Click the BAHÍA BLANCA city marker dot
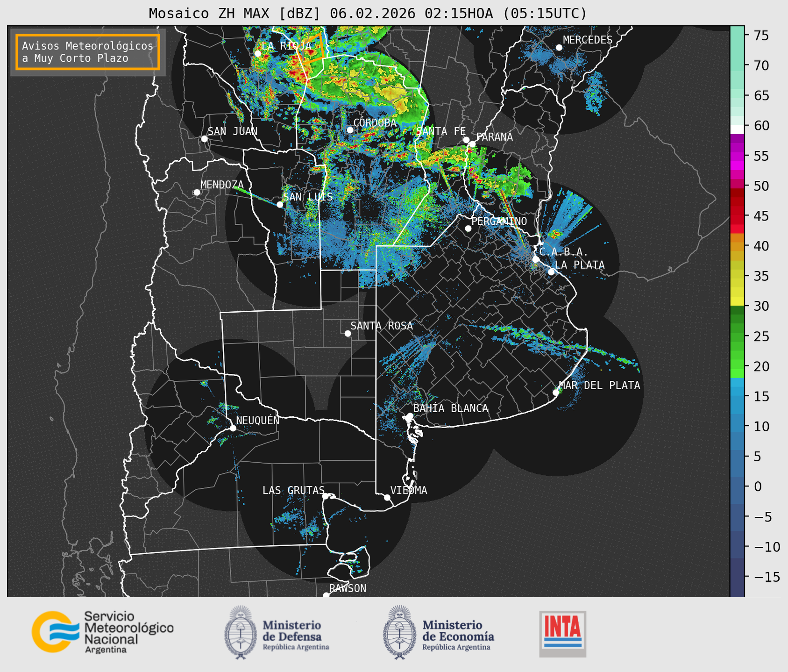 pyautogui.click(x=410, y=416)
